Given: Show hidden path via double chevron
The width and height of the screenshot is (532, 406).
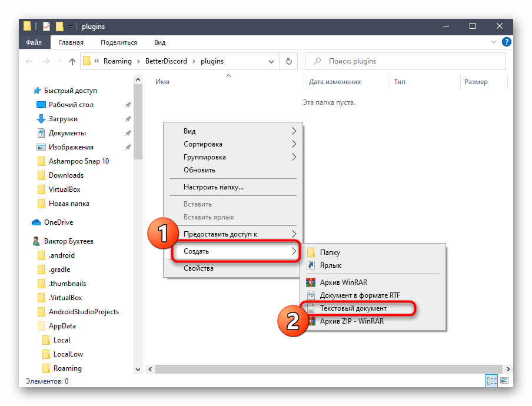Looking at the screenshot, I should pyautogui.click(x=97, y=61).
